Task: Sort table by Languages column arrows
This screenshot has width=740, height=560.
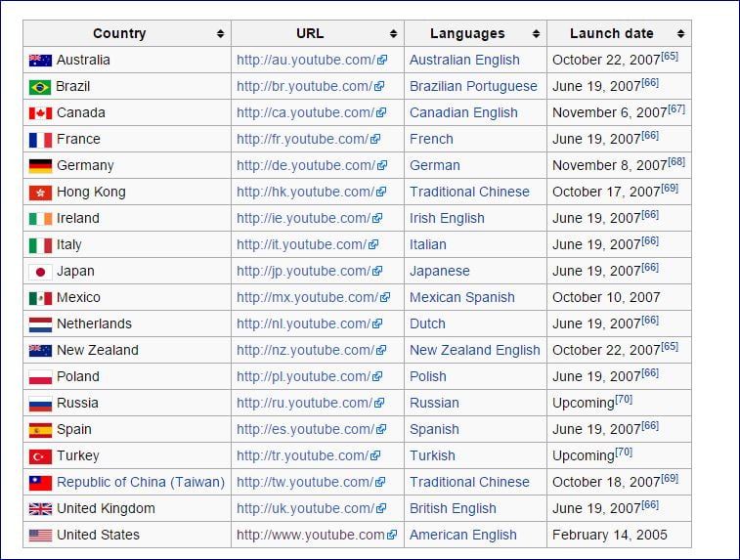Action: coord(536,34)
